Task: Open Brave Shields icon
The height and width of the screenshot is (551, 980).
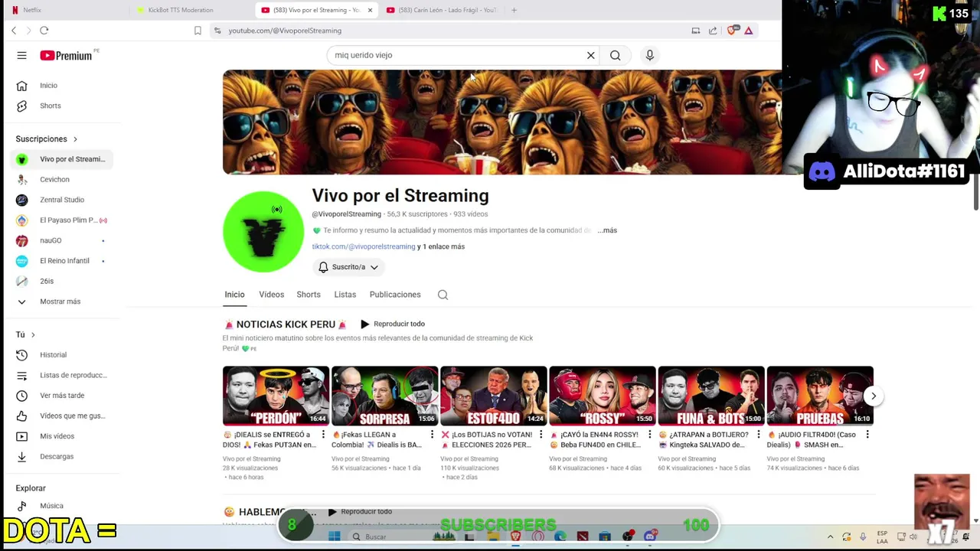Action: point(732,31)
